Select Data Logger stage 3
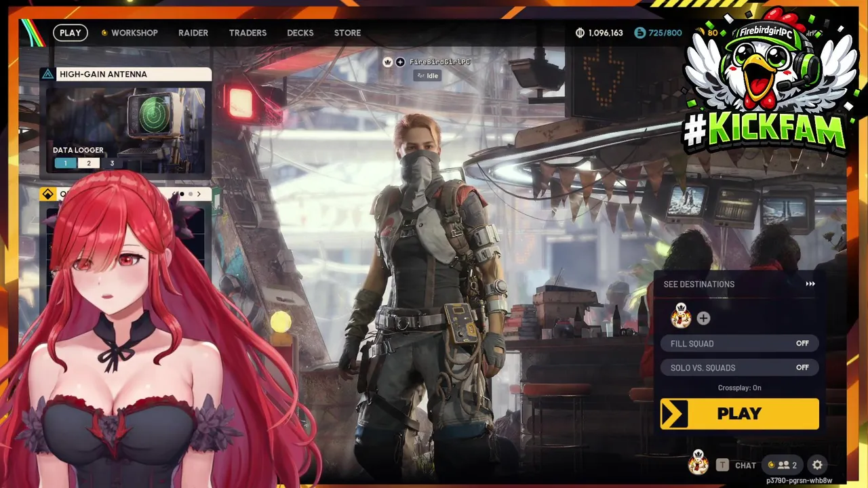This screenshot has width=868, height=488. coord(112,163)
